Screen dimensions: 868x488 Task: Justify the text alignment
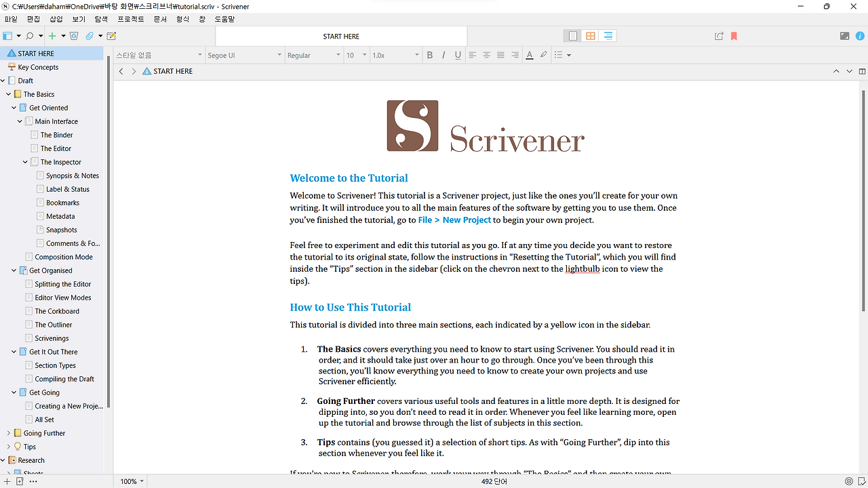500,55
